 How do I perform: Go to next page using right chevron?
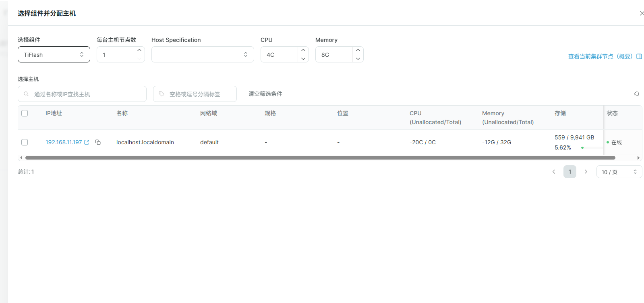pyautogui.click(x=586, y=172)
